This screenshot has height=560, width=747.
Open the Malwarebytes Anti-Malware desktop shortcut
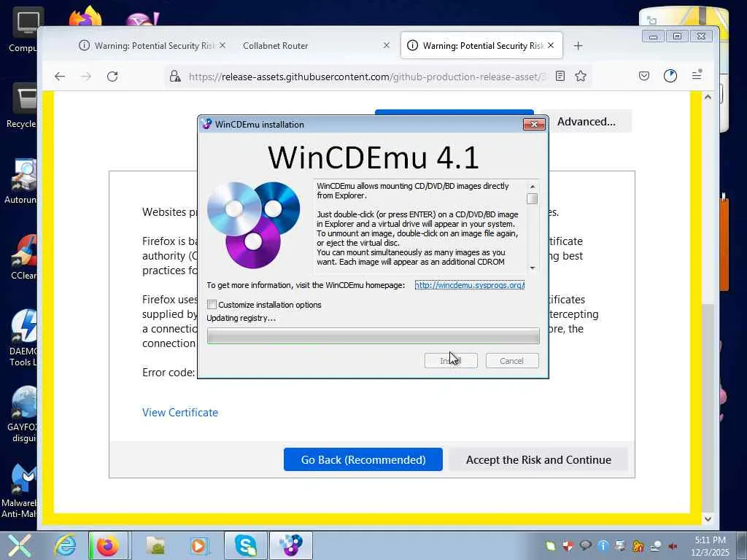[x=19, y=491]
